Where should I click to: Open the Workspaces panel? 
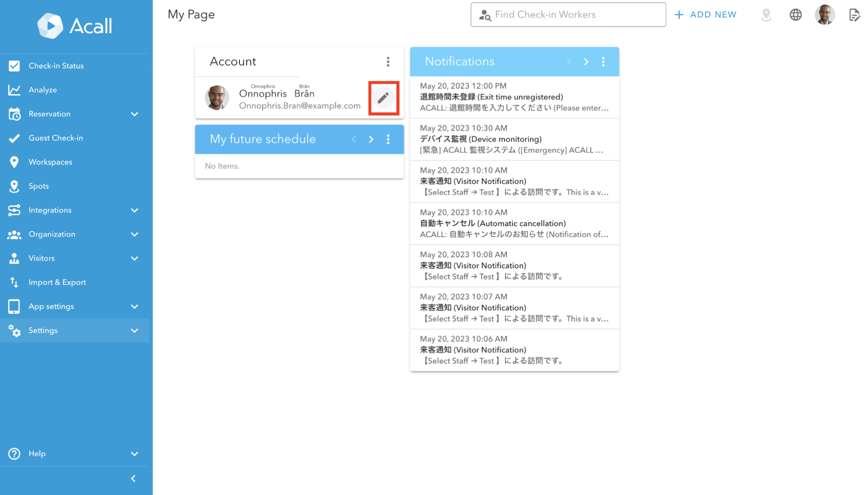(x=50, y=161)
